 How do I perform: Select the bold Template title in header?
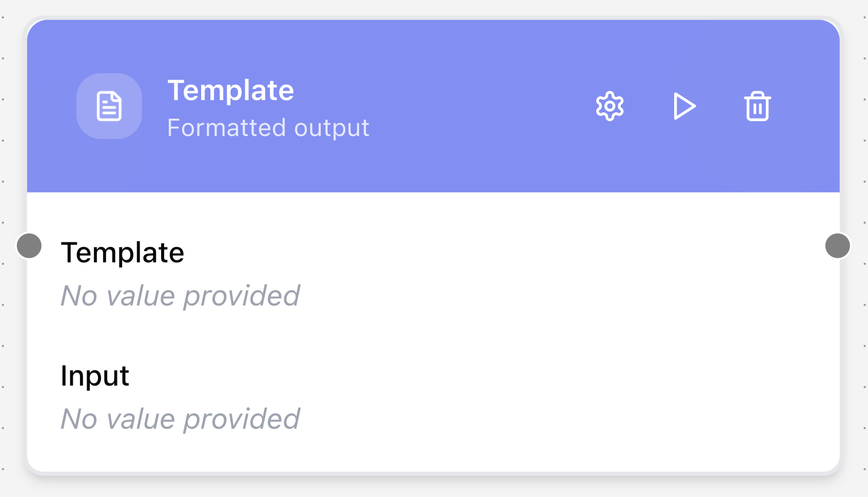231,91
